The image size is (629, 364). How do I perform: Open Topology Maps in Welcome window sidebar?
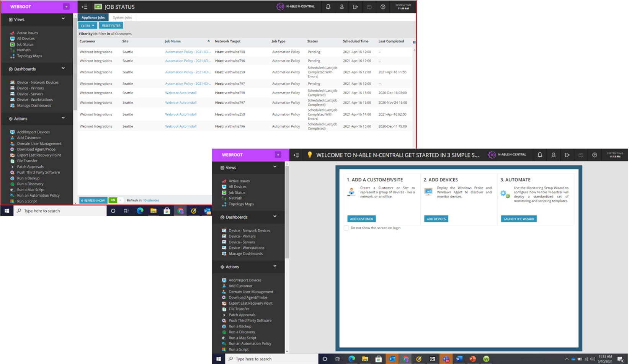pos(241,204)
